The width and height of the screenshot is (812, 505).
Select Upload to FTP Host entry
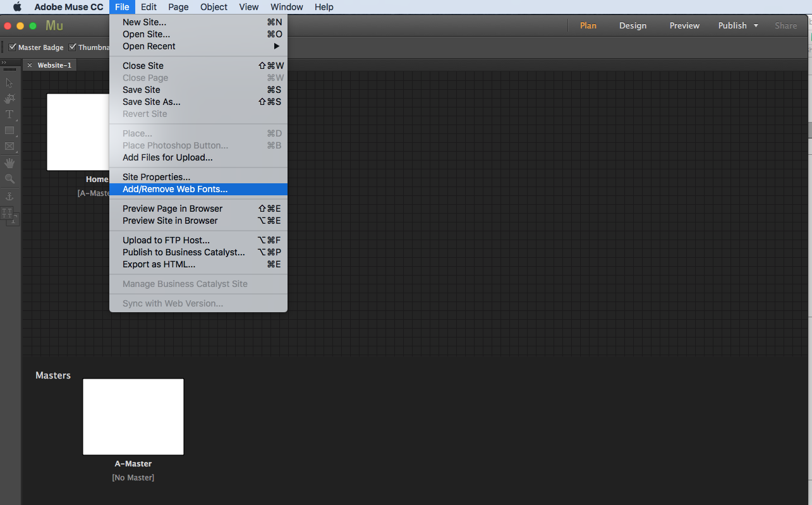(198, 240)
